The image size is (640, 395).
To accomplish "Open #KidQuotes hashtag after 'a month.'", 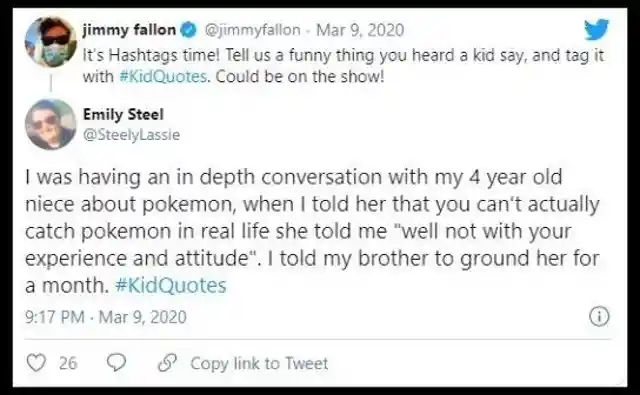I will pos(171,285).
